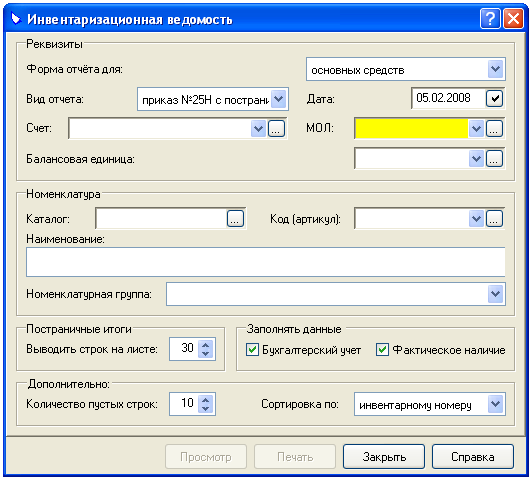Increase Выводить строк на листе spinner up

[x=205, y=345]
